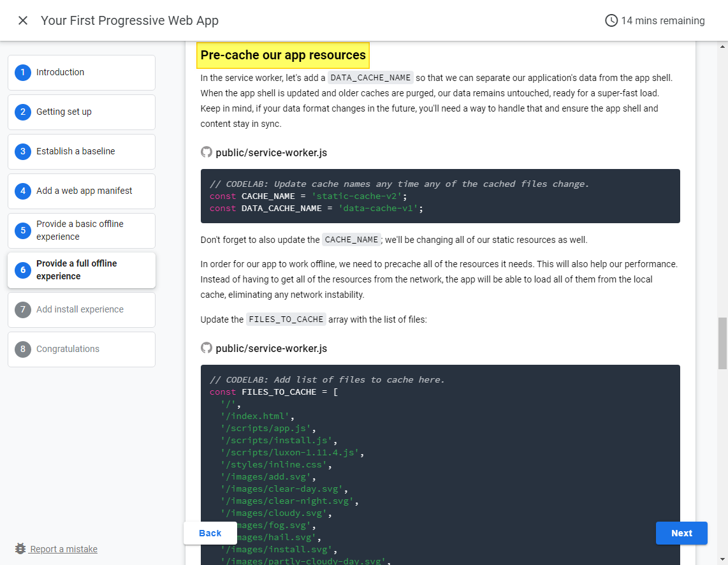Jump to step 5 Provide a basic offline experience
The width and height of the screenshot is (728, 565).
coord(82,230)
